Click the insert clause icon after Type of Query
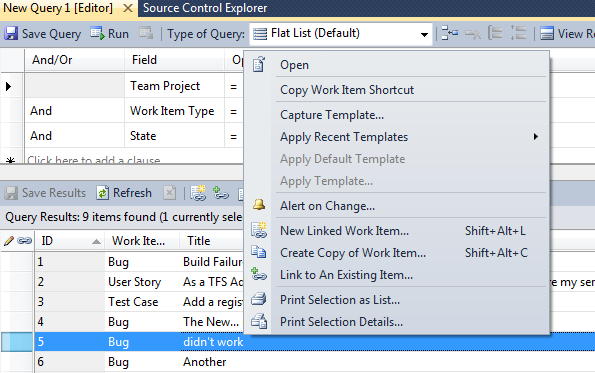Viewport: 595px width, 373px height. tap(450, 33)
